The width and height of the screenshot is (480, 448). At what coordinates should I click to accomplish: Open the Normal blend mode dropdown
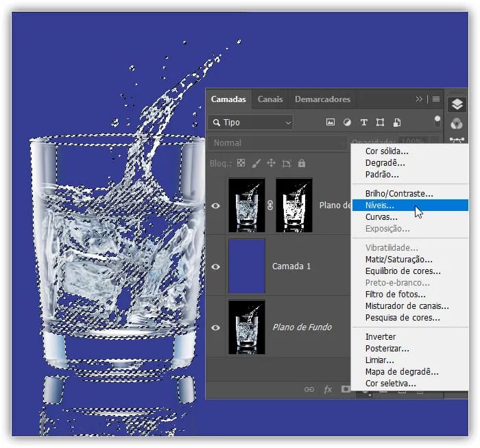click(x=277, y=143)
